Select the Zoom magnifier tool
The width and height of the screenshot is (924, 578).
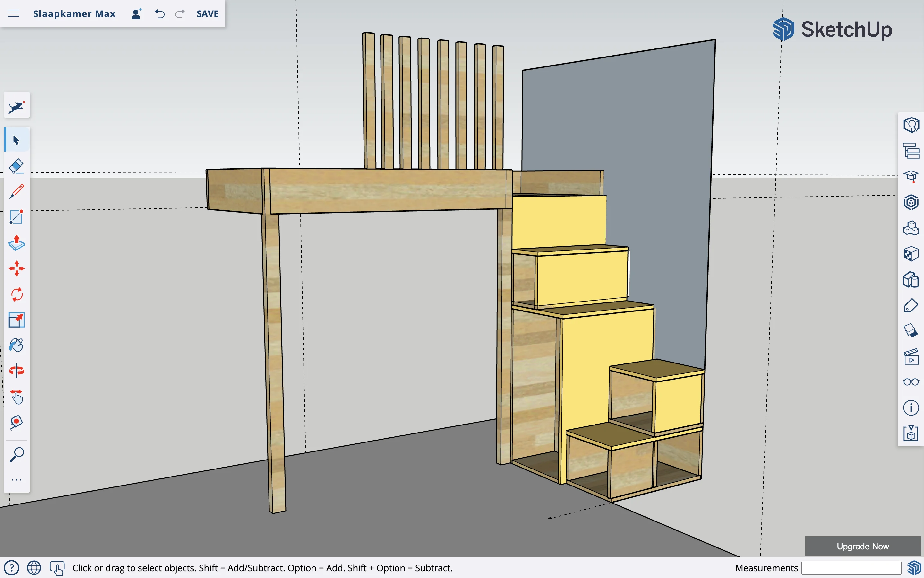pyautogui.click(x=16, y=455)
